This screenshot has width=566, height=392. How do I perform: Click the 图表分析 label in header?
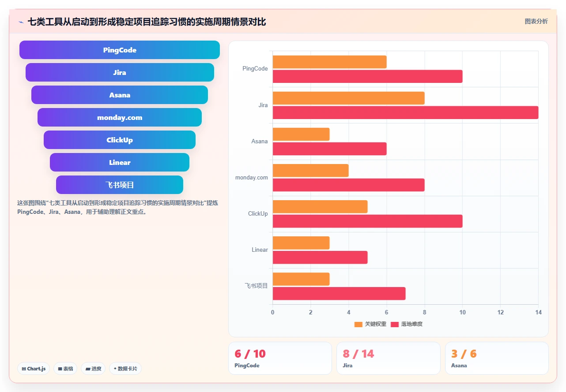[x=536, y=21]
